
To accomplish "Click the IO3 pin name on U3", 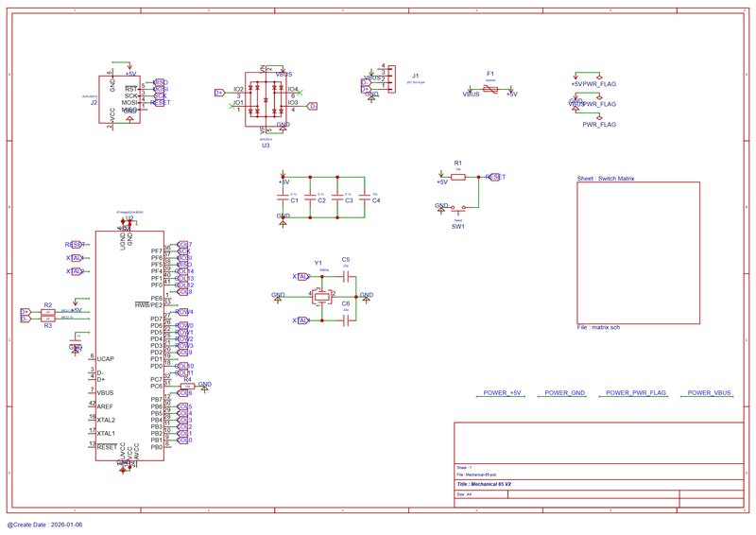I will (293, 103).
